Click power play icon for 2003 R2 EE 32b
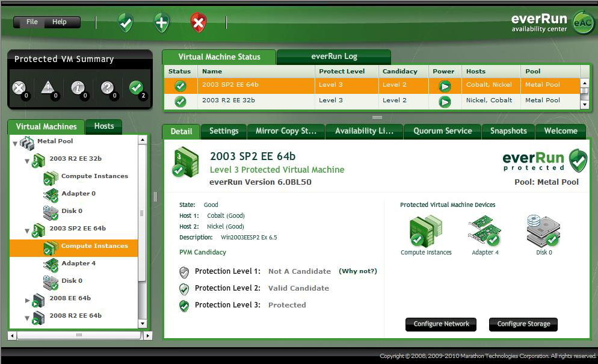Viewport: 598px width, 364px height. [445, 102]
